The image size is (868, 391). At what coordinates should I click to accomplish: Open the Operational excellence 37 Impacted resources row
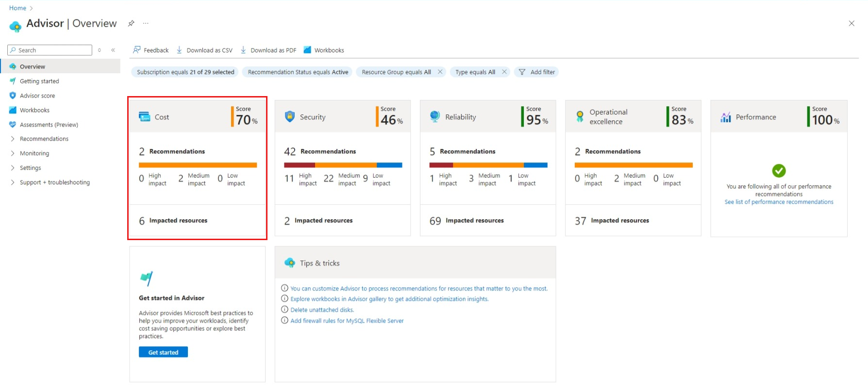[x=633, y=220]
